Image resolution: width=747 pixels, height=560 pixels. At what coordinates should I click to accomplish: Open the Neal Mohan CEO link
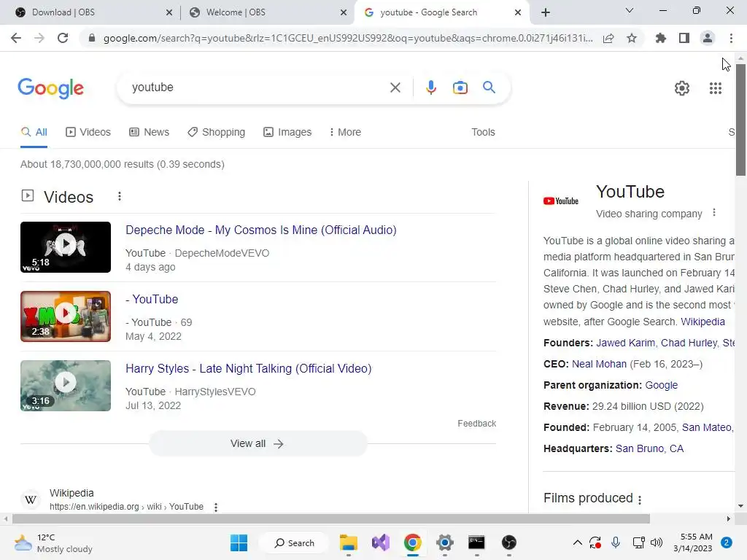(x=599, y=364)
